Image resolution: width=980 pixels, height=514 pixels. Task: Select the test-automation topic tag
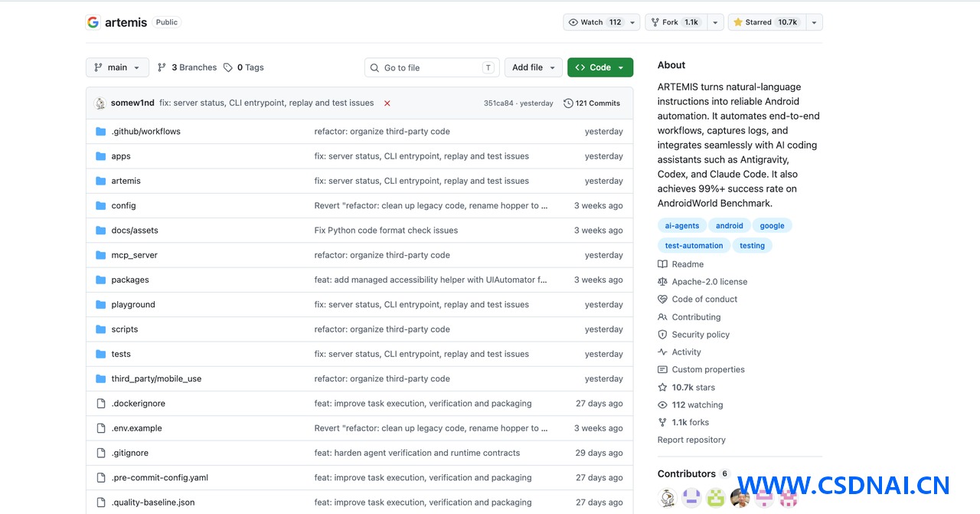coord(694,246)
